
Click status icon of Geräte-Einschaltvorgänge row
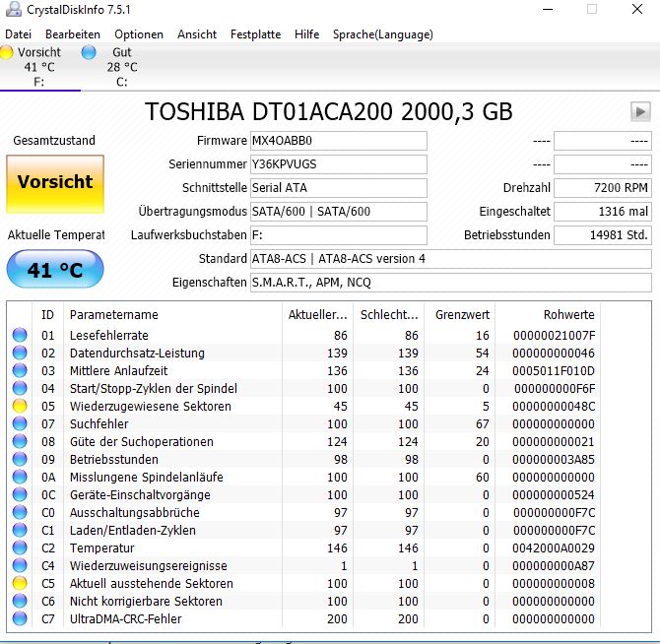20,494
